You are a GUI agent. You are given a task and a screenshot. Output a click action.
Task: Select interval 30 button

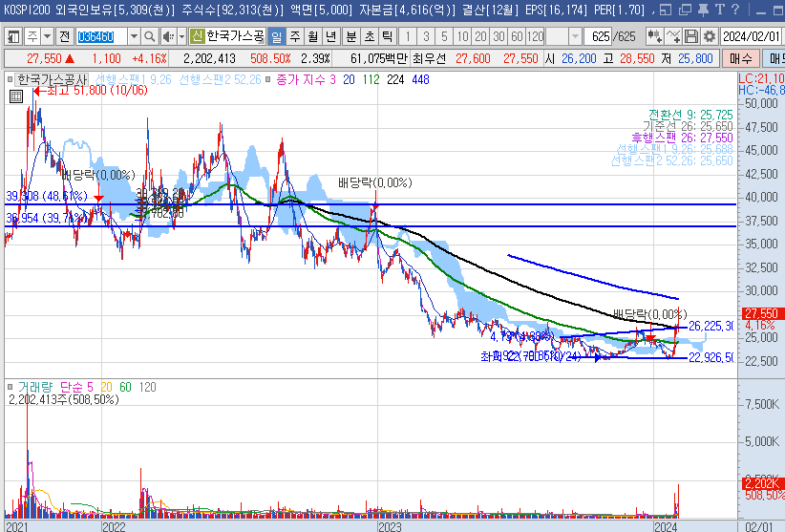pos(499,36)
